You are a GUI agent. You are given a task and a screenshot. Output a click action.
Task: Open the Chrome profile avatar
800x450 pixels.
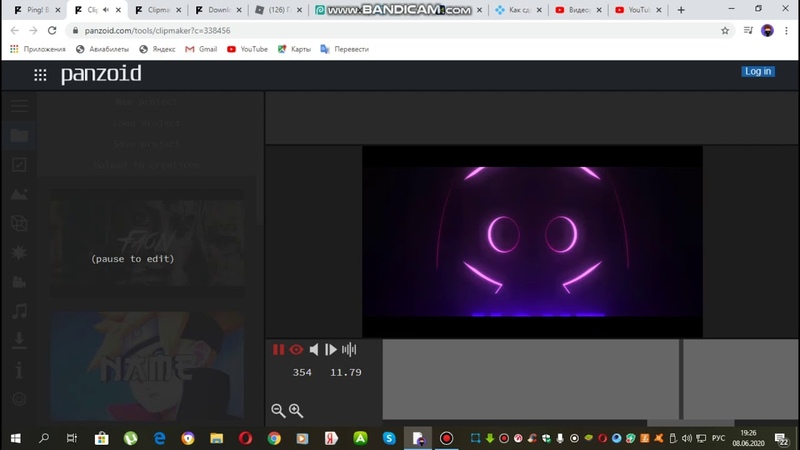point(767,31)
